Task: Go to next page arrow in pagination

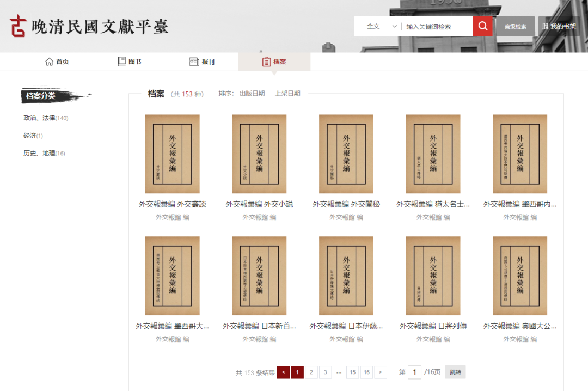Action: (x=381, y=372)
